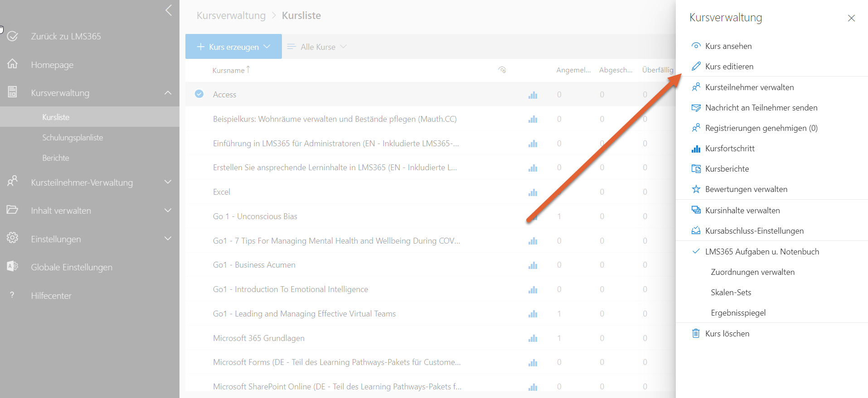Expand the Einstellungen menu chevron
The image size is (868, 398).
click(x=168, y=239)
